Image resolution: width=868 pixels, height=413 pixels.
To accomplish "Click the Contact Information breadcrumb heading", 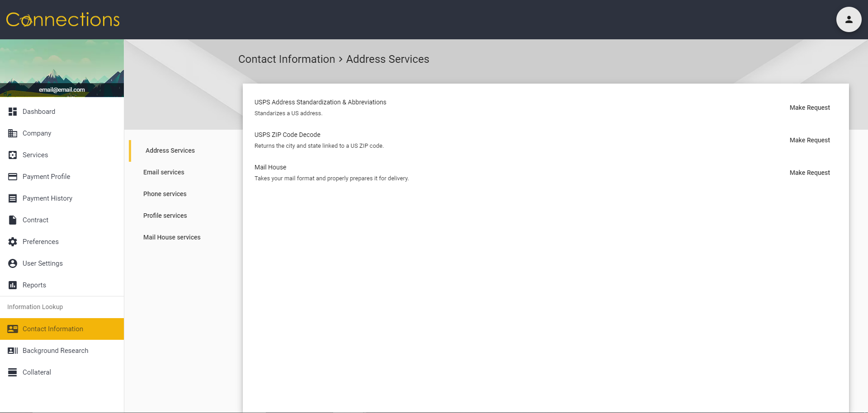I will click(x=287, y=59).
